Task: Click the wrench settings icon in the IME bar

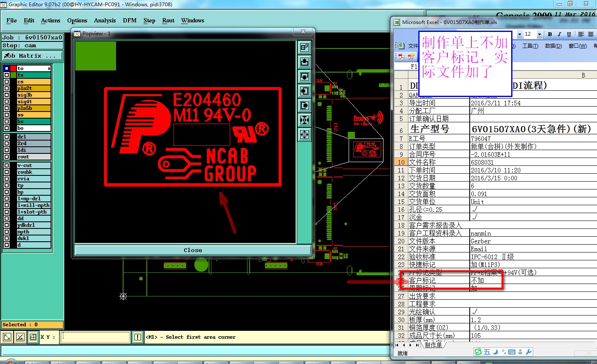Action: click(x=529, y=352)
